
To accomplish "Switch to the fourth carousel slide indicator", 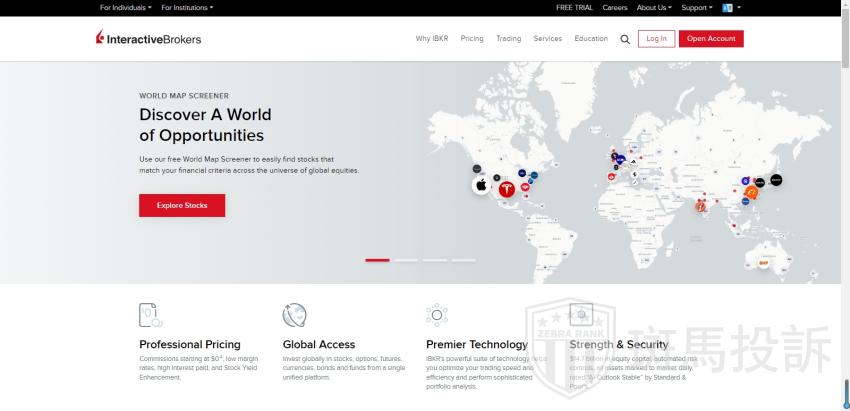I will [463, 260].
